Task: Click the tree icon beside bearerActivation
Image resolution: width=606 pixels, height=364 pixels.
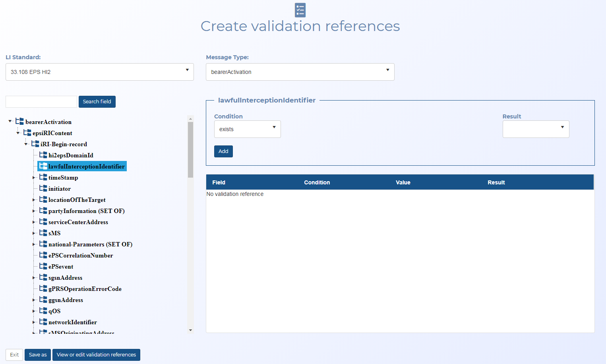Action: point(19,122)
